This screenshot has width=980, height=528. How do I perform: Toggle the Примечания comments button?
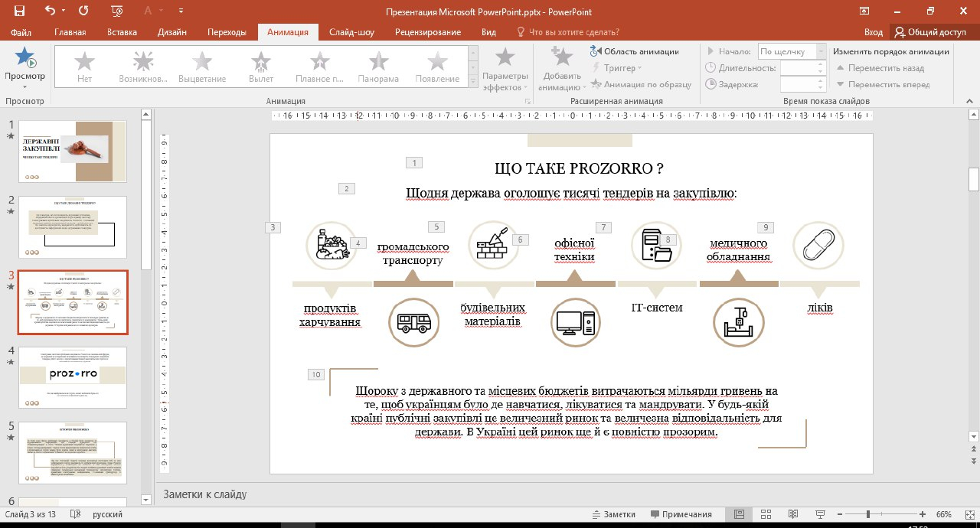click(x=681, y=514)
